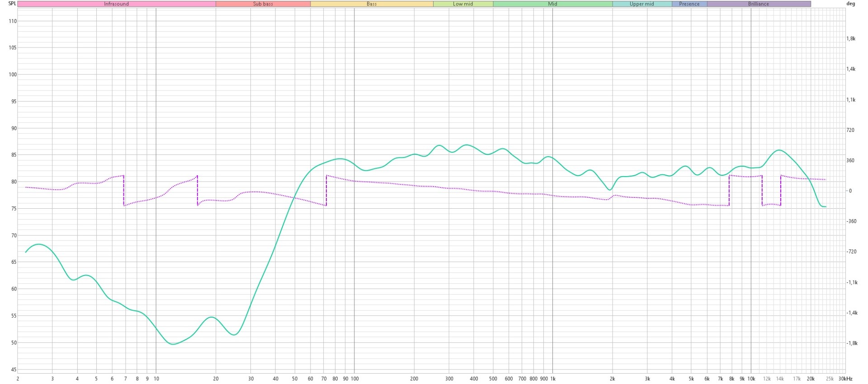Select the purple Brilliance band header

[x=758, y=4]
